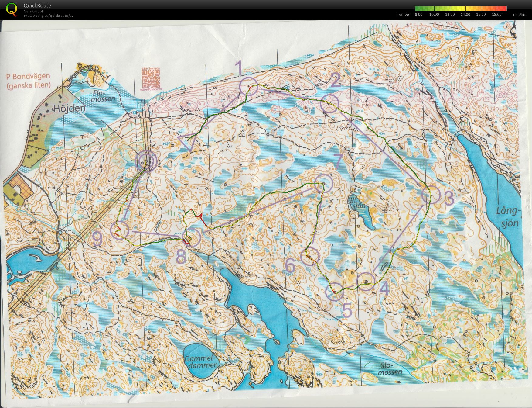Image resolution: width=532 pixels, height=408 pixels.
Task: Click the QuickRoute title text
Action: (37, 5)
